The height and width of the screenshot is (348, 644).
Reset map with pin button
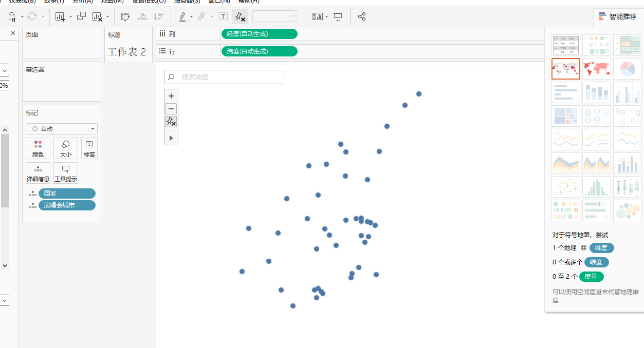click(171, 122)
